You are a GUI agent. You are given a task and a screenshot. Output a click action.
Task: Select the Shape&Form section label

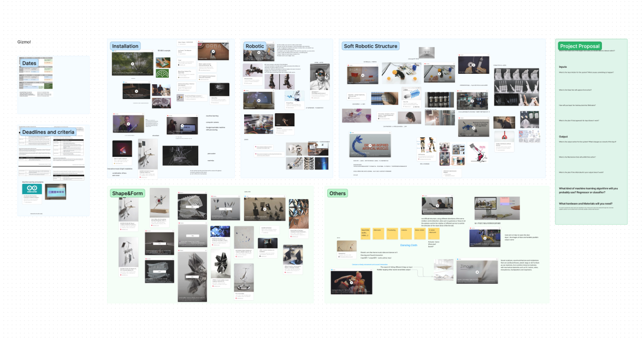(127, 194)
